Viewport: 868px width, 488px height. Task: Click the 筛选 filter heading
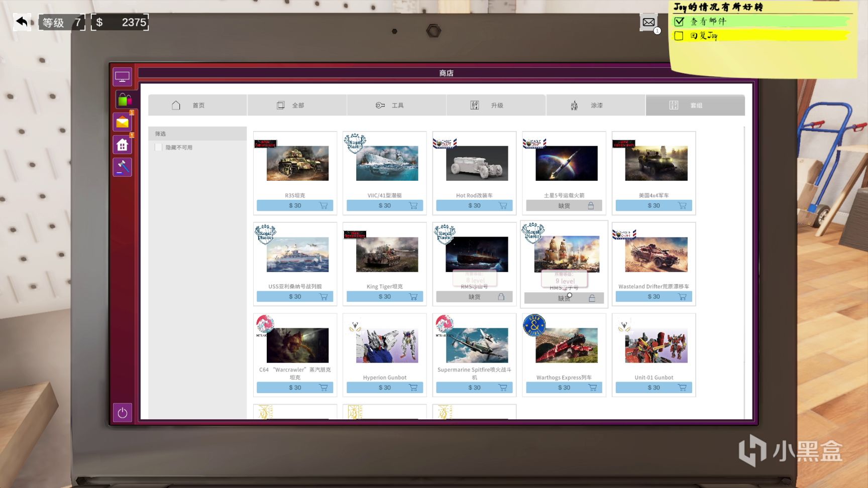(x=160, y=134)
